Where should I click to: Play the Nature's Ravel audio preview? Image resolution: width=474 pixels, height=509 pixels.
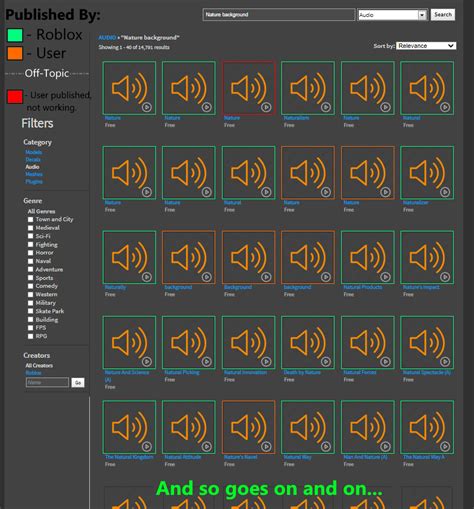(x=266, y=446)
